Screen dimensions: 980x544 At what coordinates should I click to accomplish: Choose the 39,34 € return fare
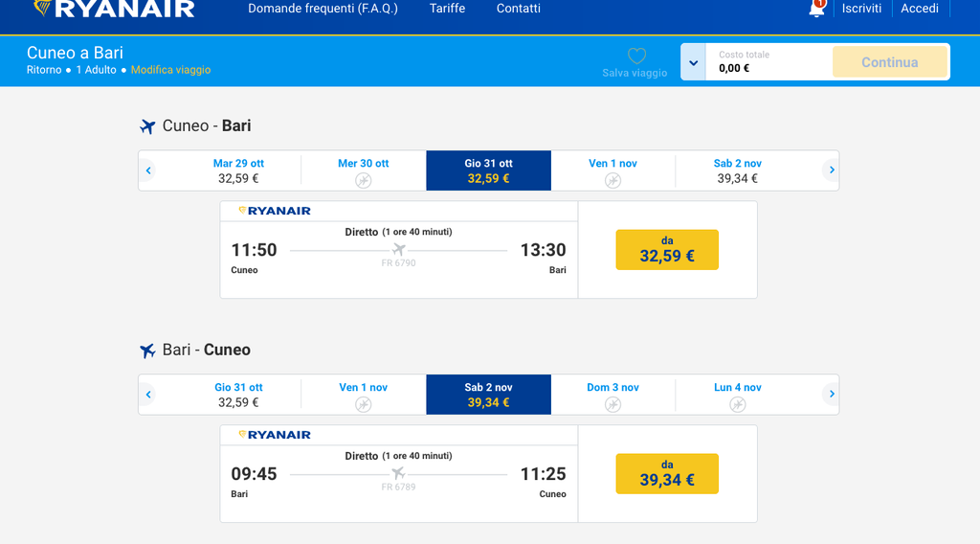coord(667,474)
